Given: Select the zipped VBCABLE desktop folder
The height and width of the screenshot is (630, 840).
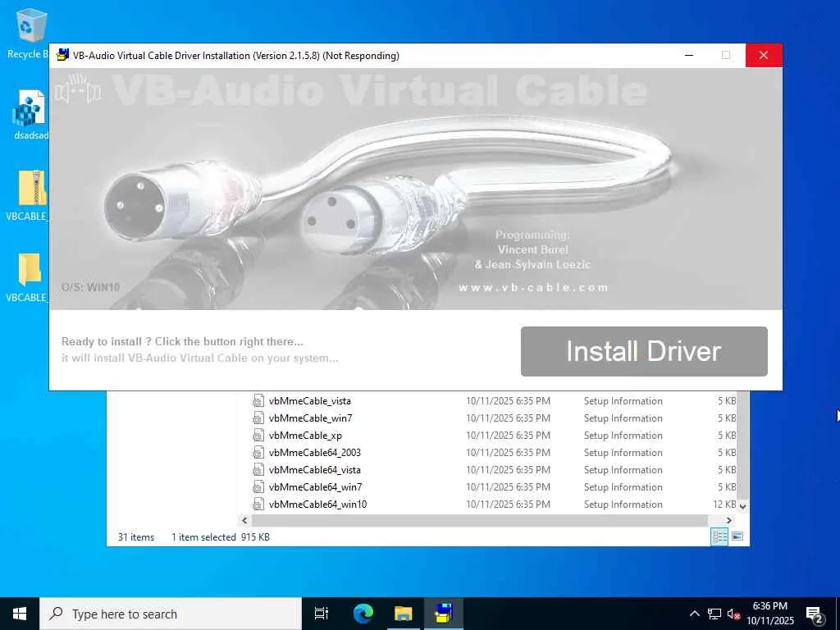Looking at the screenshot, I should [28, 195].
